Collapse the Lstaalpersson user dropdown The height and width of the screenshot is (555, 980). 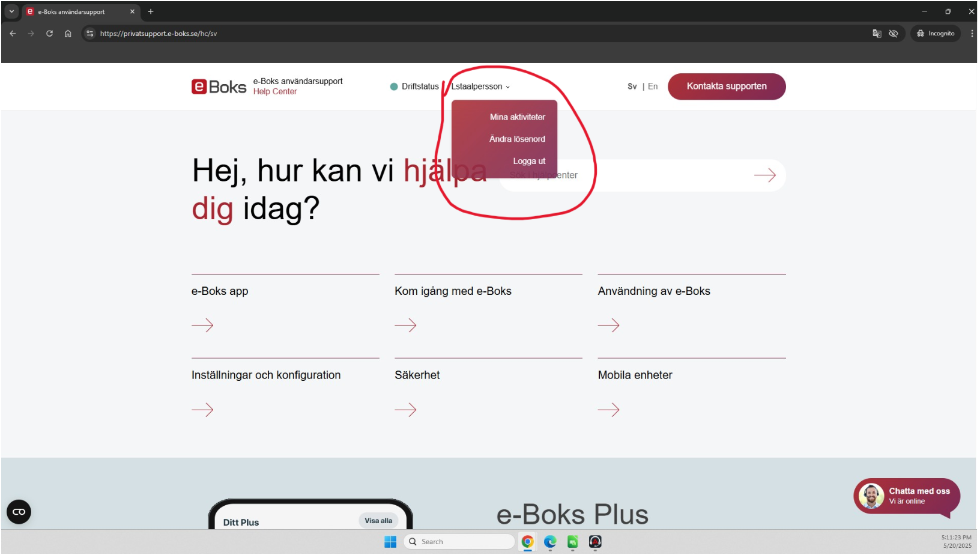480,86
